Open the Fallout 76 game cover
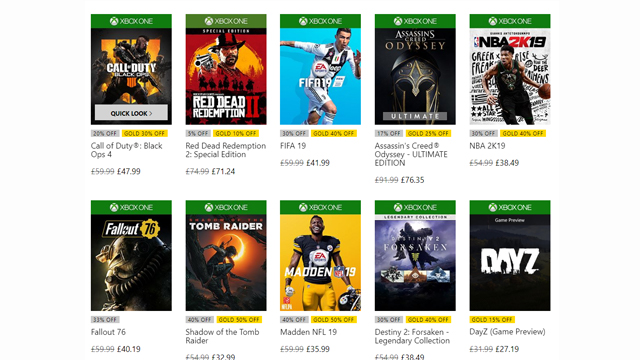This screenshot has width=640, height=360. click(x=131, y=262)
